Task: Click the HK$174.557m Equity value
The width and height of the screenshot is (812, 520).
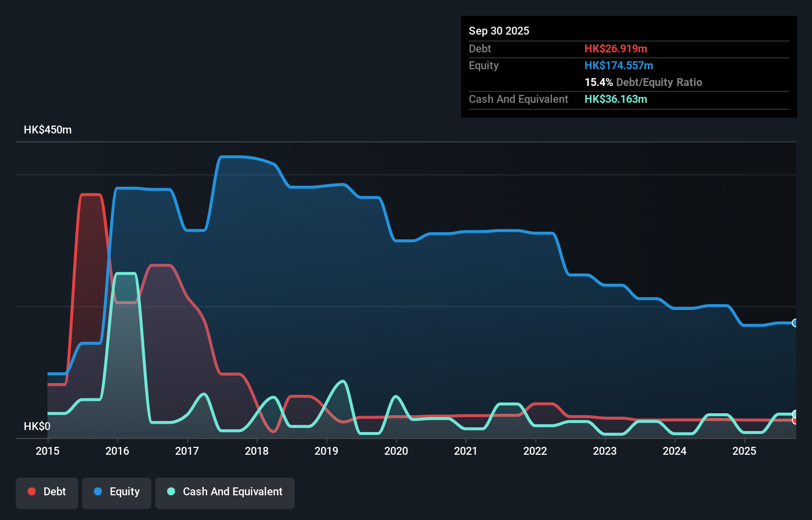Action: pos(619,65)
